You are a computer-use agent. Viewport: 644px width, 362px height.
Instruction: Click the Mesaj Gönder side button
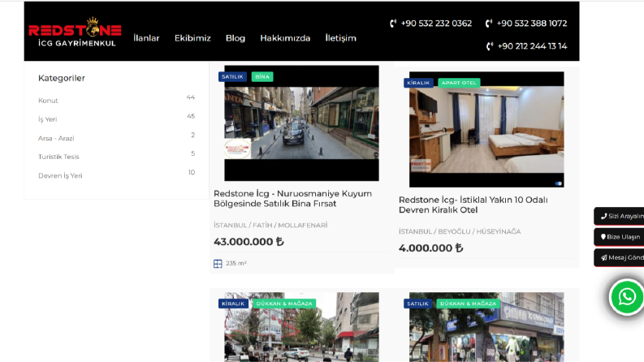[619, 258]
